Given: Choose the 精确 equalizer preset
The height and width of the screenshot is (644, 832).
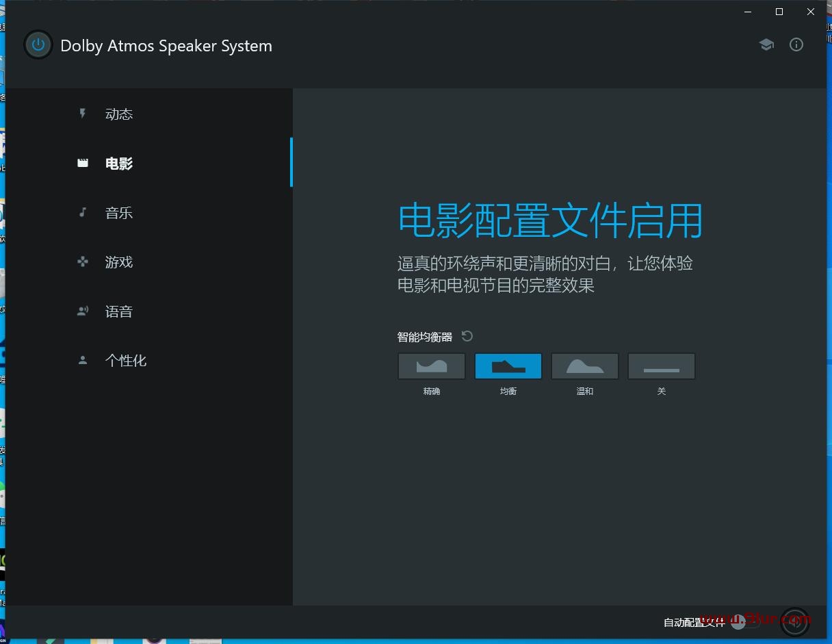Looking at the screenshot, I should coord(432,366).
